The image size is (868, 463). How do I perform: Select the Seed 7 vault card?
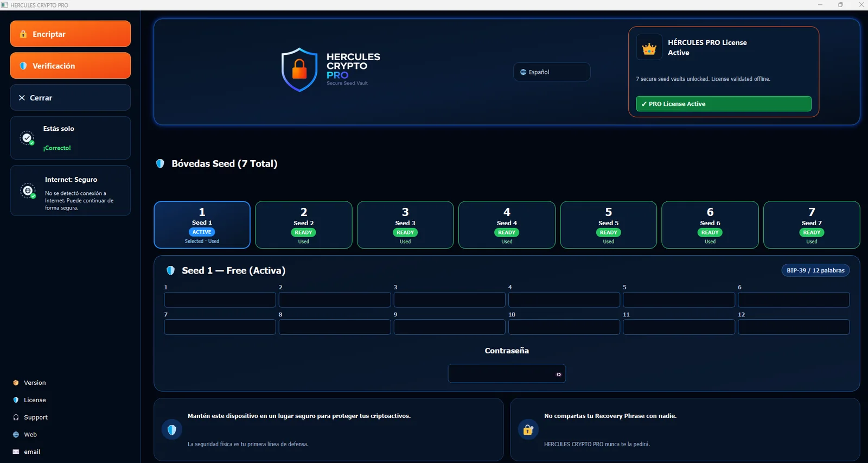[812, 225]
